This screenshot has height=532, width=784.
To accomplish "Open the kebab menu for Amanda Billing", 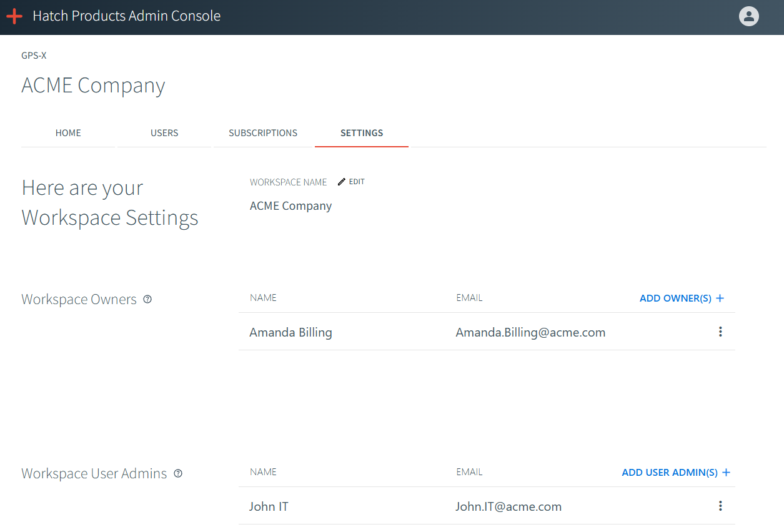I will point(720,332).
